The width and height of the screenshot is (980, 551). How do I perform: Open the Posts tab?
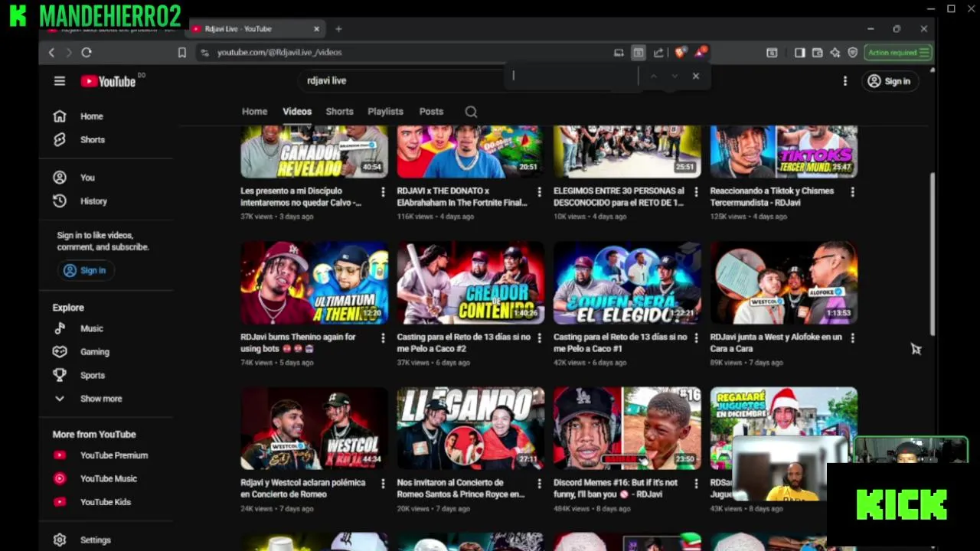click(431, 112)
